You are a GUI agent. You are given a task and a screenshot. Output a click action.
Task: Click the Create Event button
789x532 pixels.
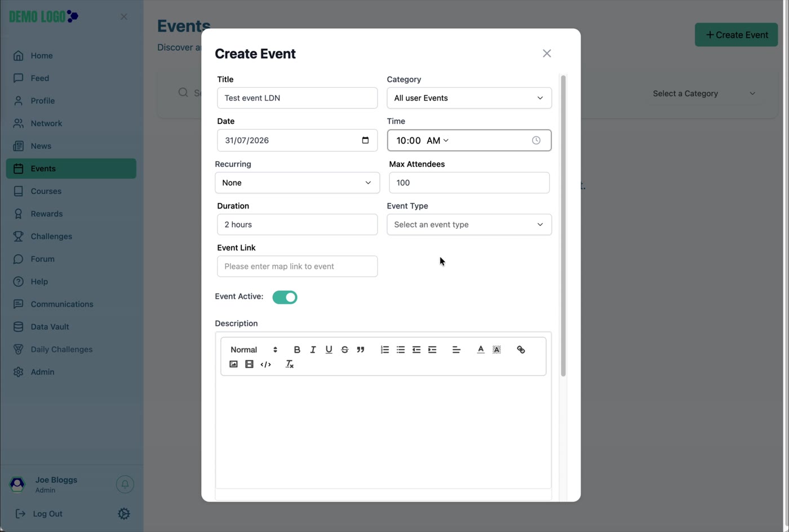[x=736, y=35]
